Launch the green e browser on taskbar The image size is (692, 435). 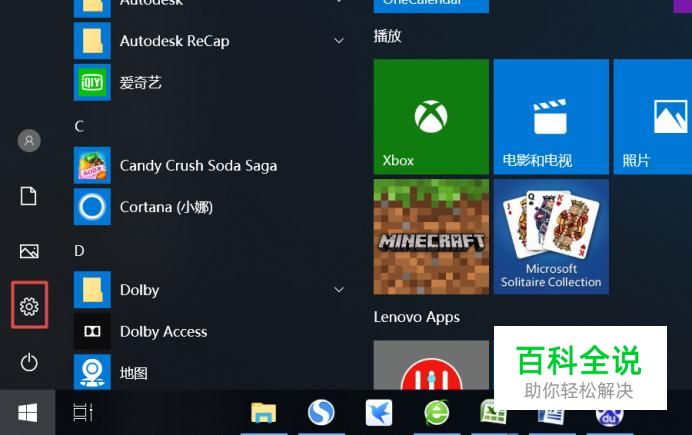(436, 412)
